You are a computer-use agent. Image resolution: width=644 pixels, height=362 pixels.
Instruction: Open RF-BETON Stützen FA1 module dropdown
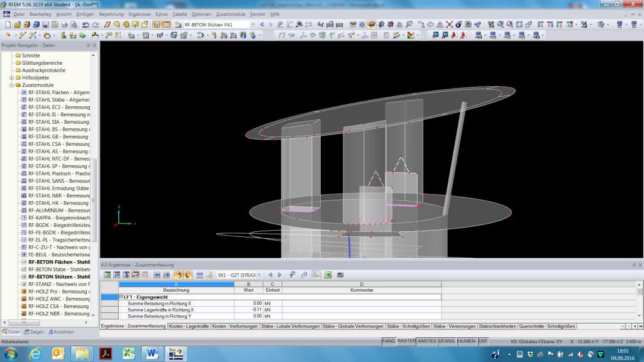point(253,25)
